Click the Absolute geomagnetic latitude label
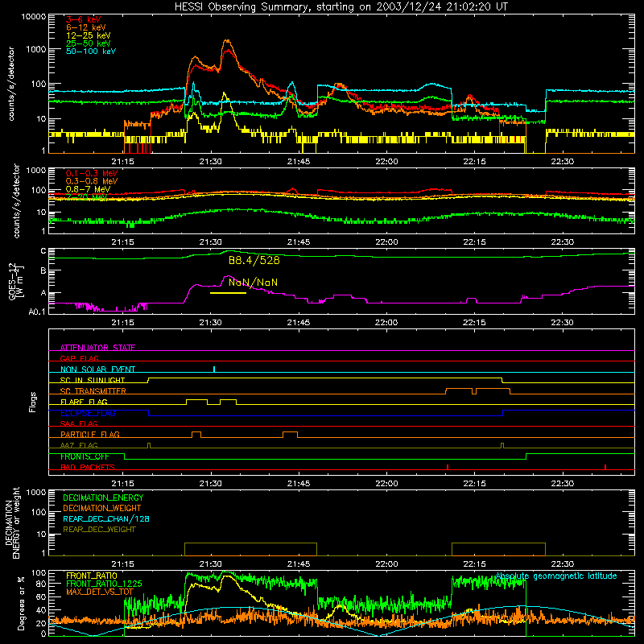 coord(556,576)
